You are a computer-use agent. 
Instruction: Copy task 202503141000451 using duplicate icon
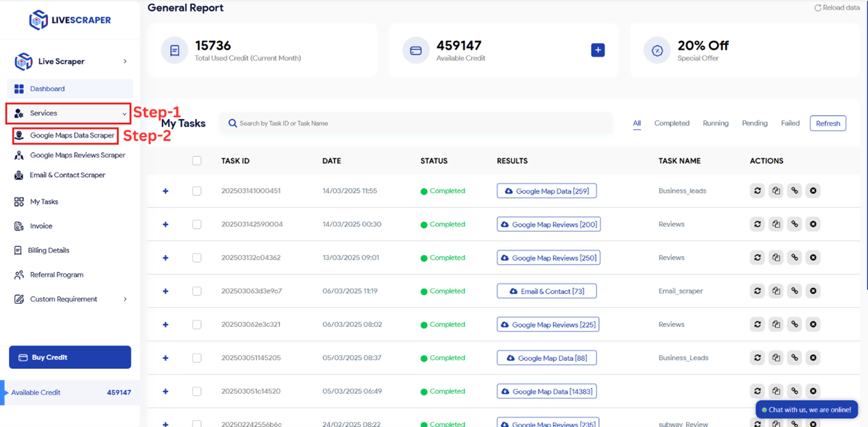pyautogui.click(x=776, y=190)
